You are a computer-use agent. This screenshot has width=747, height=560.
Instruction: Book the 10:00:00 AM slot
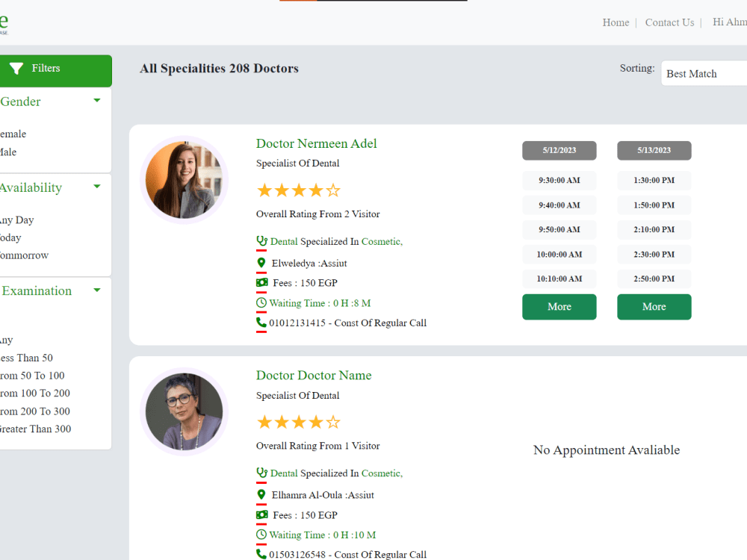pyautogui.click(x=560, y=255)
